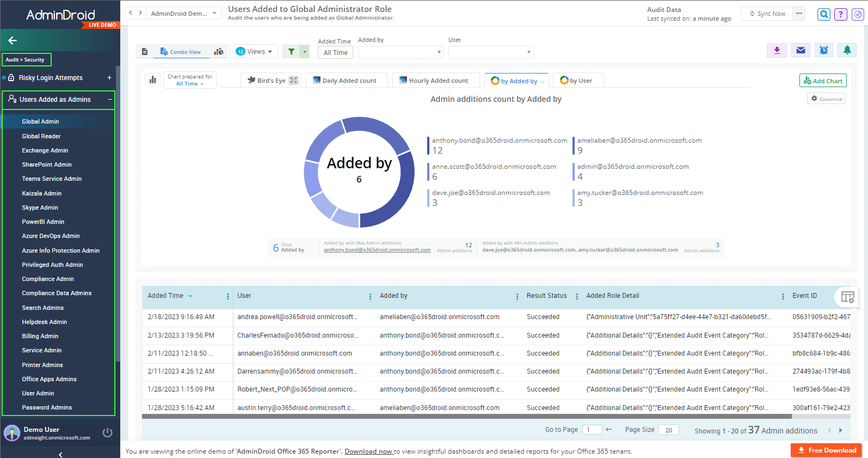Open SharePoint Admin report in sidebar
868x458 pixels.
point(47,164)
